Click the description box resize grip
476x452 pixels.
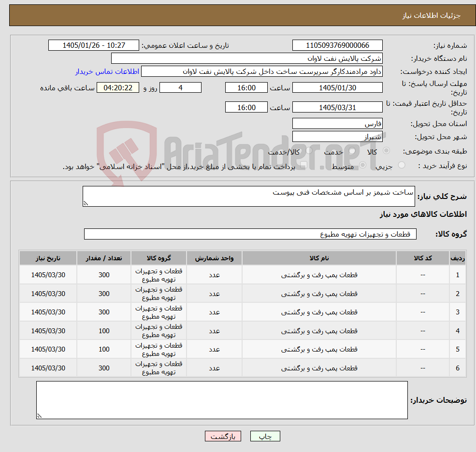86,204
